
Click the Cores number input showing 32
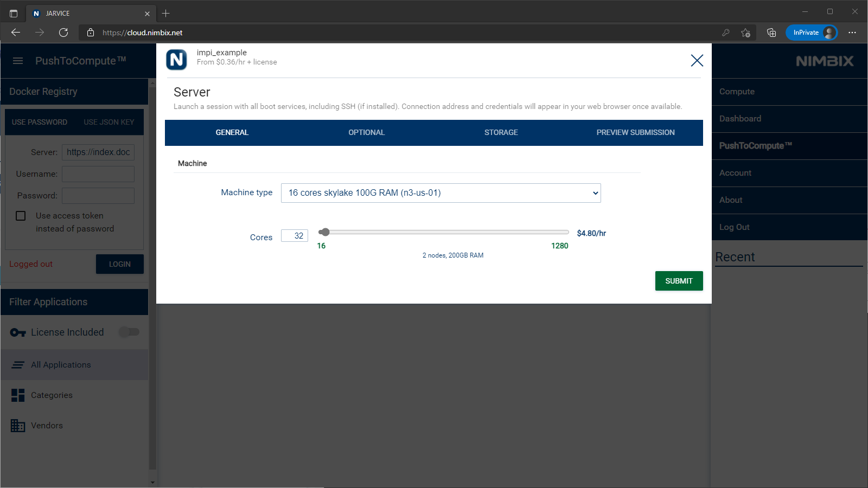tap(295, 236)
